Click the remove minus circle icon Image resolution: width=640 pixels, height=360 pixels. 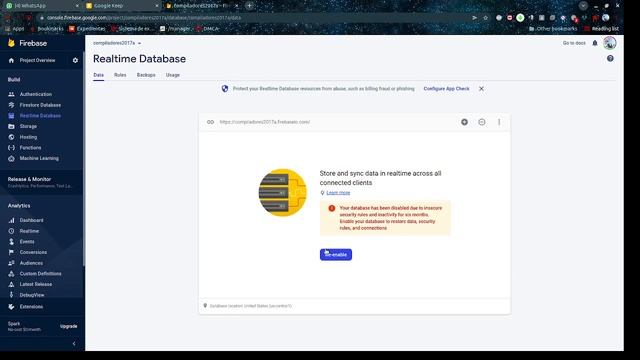tap(482, 122)
